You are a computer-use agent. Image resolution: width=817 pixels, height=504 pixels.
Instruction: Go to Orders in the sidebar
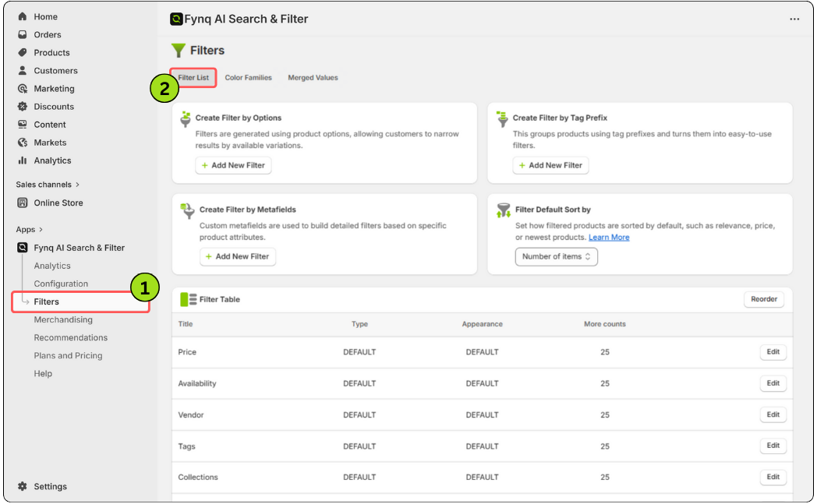tap(48, 34)
